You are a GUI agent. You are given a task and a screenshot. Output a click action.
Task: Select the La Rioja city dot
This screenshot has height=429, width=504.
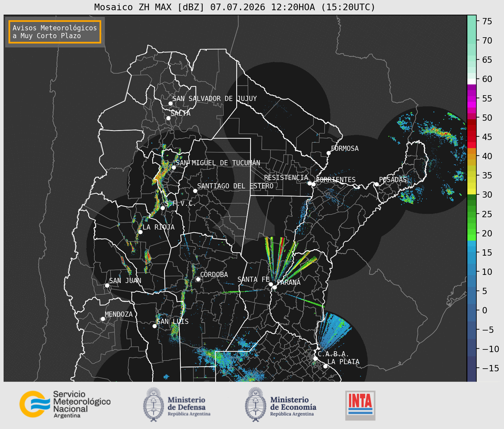pos(140,232)
